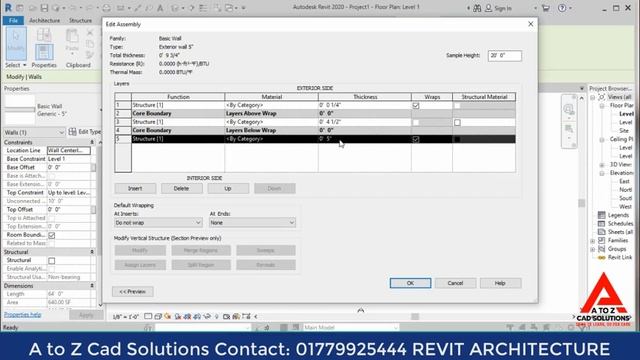The height and width of the screenshot is (360, 640).
Task: Toggle Wraps checkbox for layer row 3
Action: pyautogui.click(x=416, y=122)
